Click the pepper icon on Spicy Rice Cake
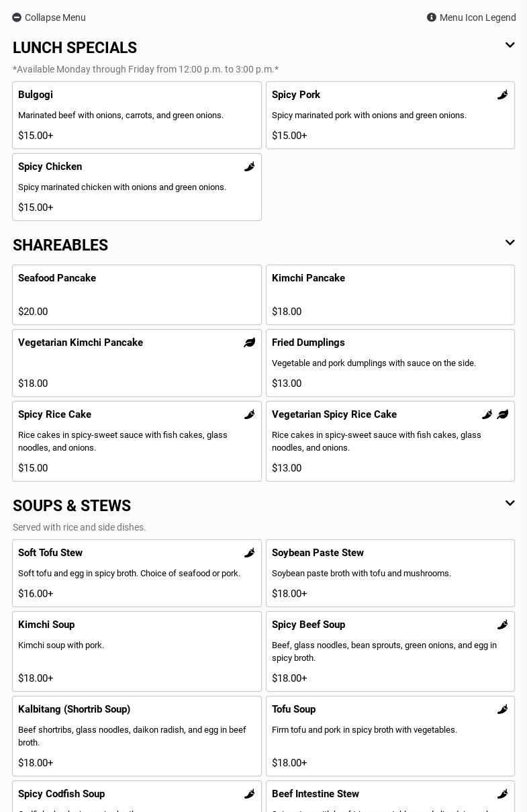The width and height of the screenshot is (527, 812). click(249, 414)
